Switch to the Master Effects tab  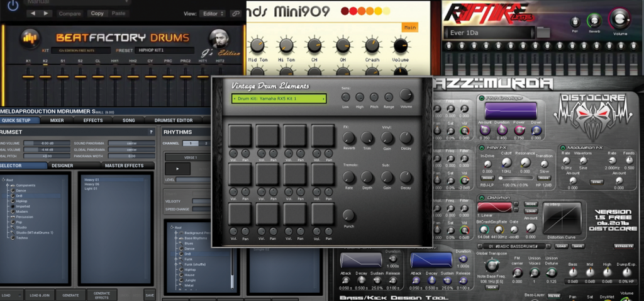point(127,166)
